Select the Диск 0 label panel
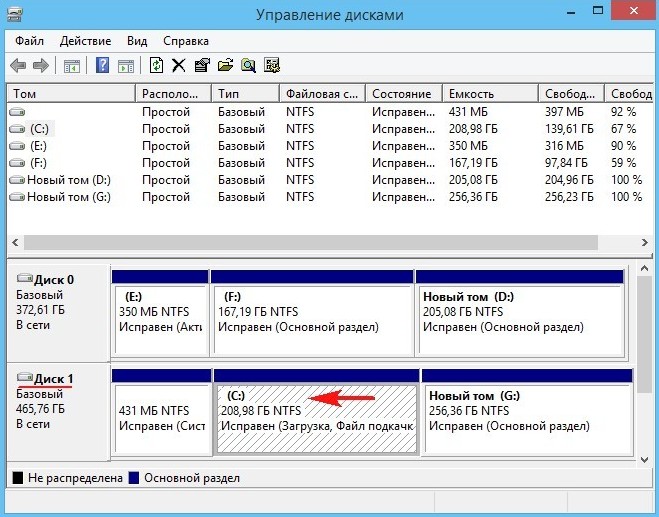 click(56, 310)
